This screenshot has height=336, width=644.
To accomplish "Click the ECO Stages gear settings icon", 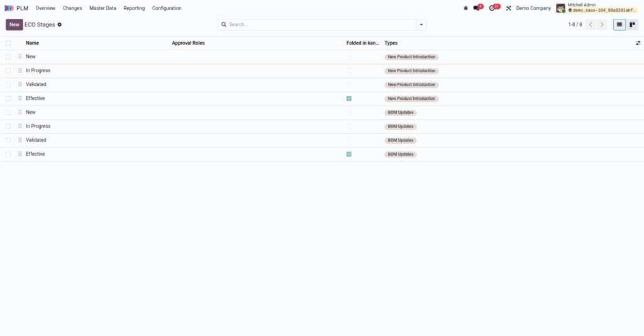I will point(60,24).
